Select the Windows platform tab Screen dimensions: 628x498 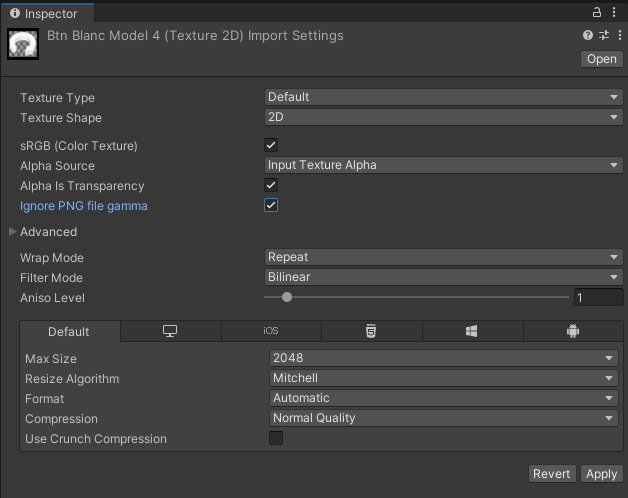pyautogui.click(x=472, y=331)
